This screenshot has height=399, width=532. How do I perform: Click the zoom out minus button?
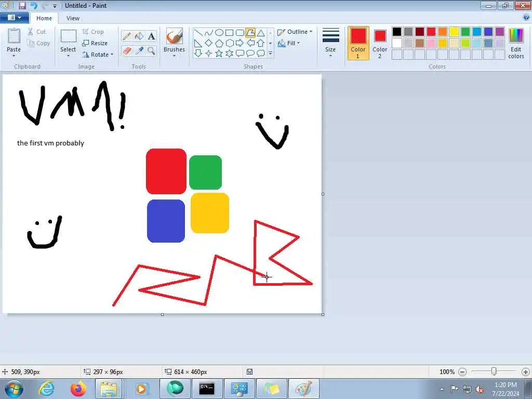[462, 372]
